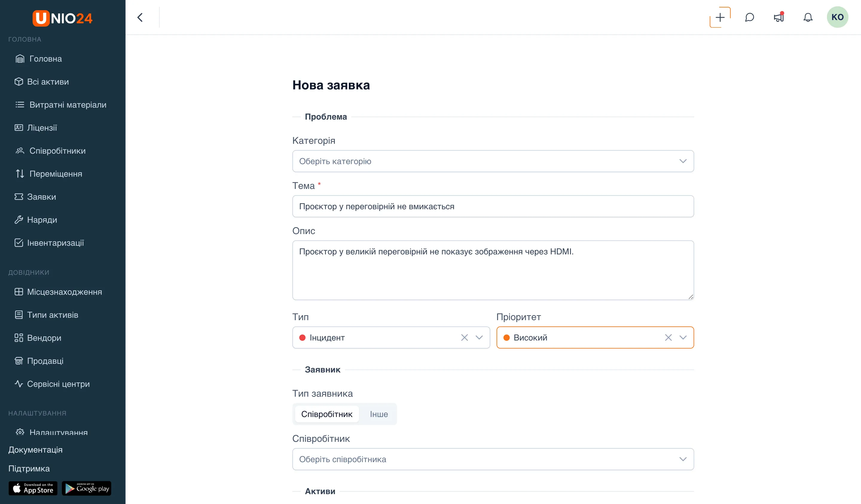Click the Вендори blocks icon
This screenshot has width=861, height=504.
coord(19,337)
